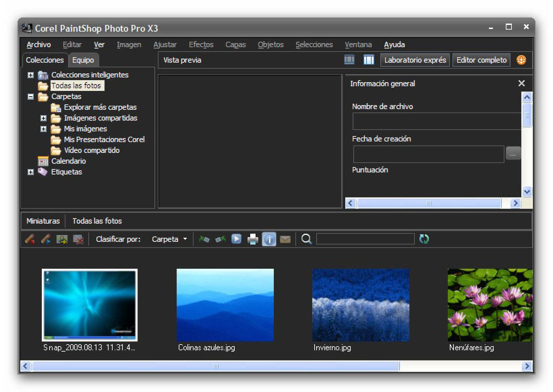Collapse the Carpetas tree node

(30, 96)
